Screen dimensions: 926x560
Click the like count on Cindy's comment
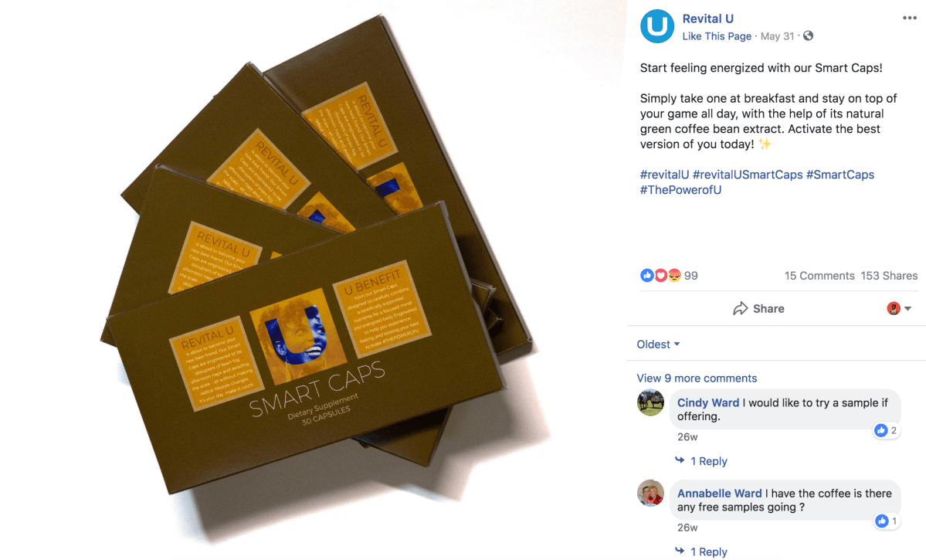(887, 431)
